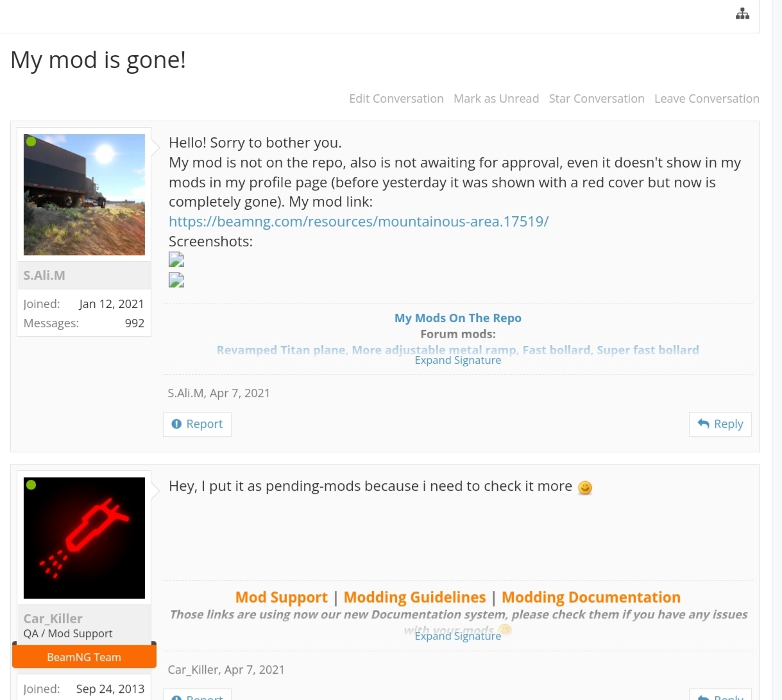Open Car_Killer's username profile link
The image size is (782, 700).
point(53,619)
